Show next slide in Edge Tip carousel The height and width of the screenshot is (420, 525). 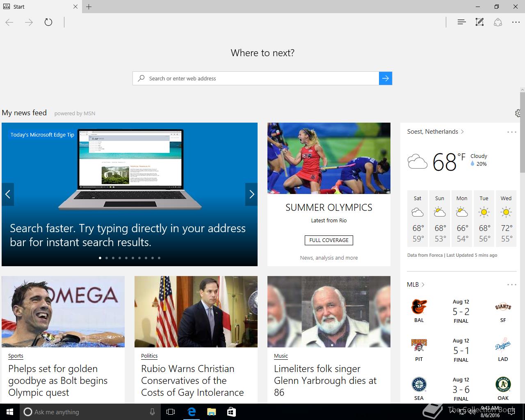click(x=251, y=194)
